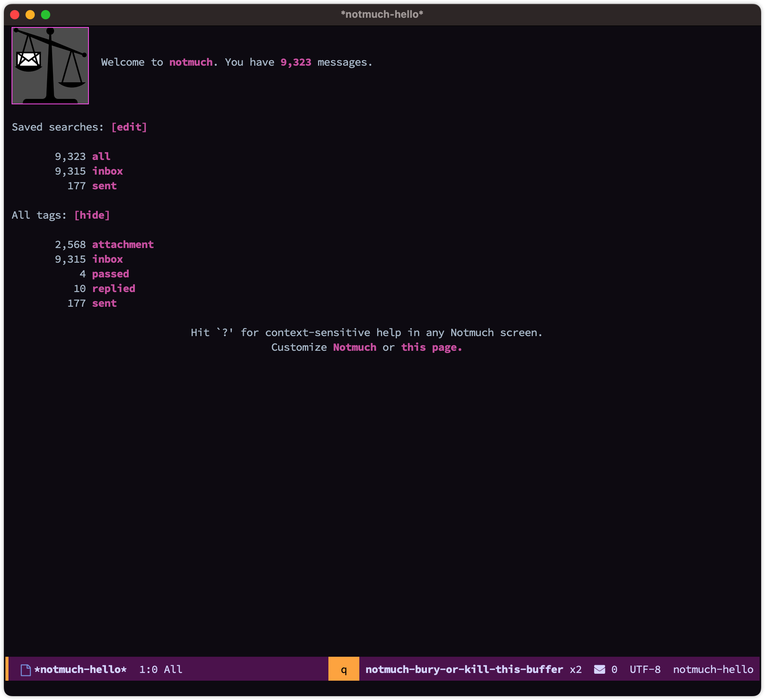Viewport: 765px width, 700px height.
Task: Click 'this page.' customize link
Action: click(432, 347)
